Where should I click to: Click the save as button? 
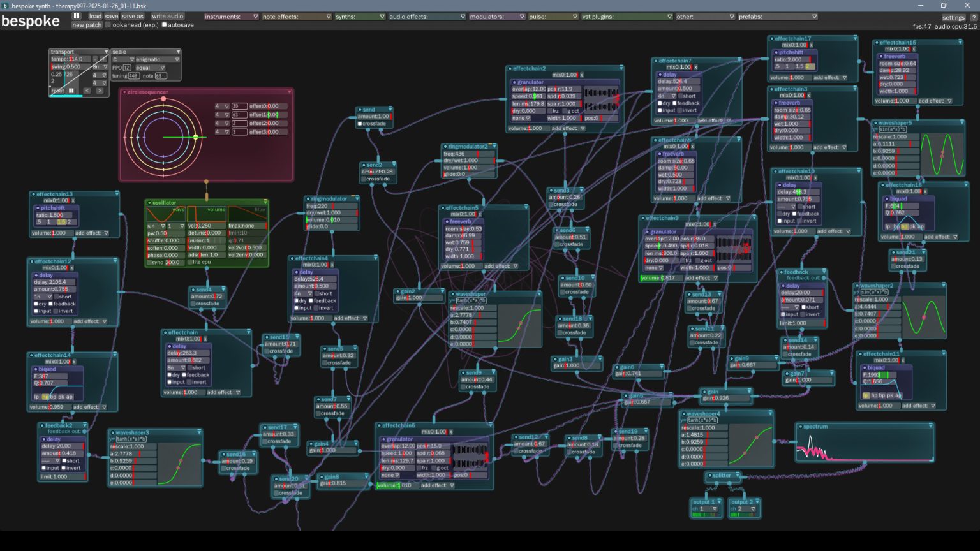133,17
